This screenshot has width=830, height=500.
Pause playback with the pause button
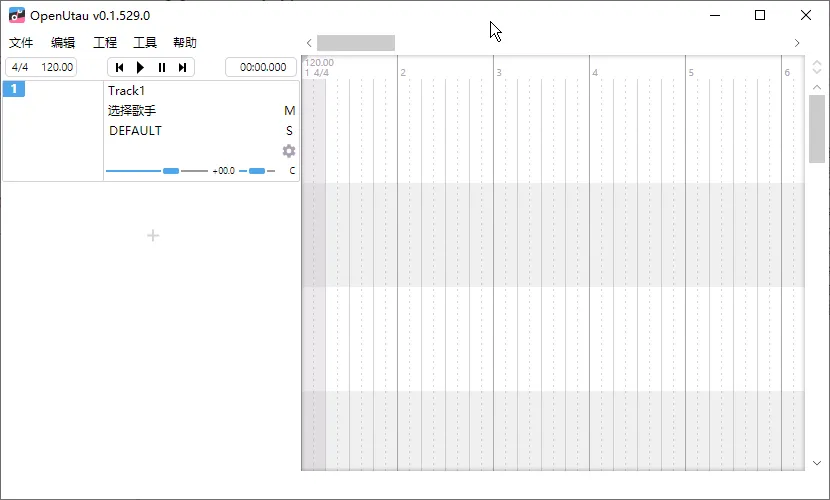(x=162, y=67)
